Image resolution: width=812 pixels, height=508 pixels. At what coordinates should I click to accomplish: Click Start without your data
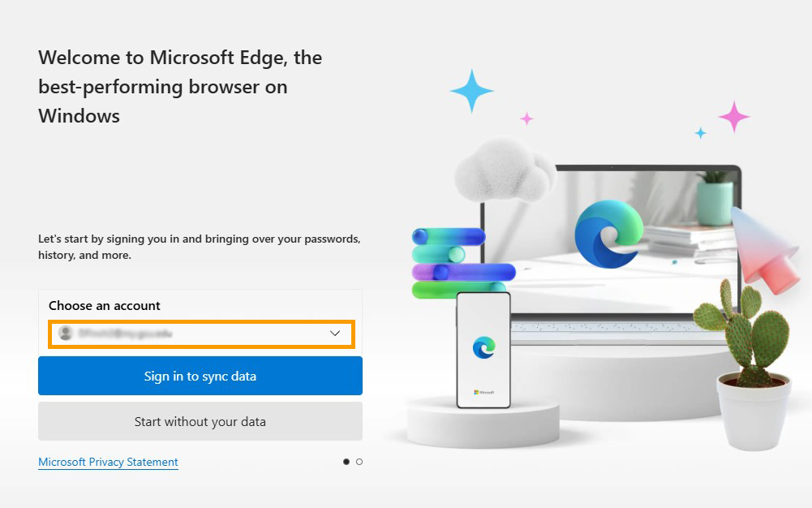click(x=200, y=421)
